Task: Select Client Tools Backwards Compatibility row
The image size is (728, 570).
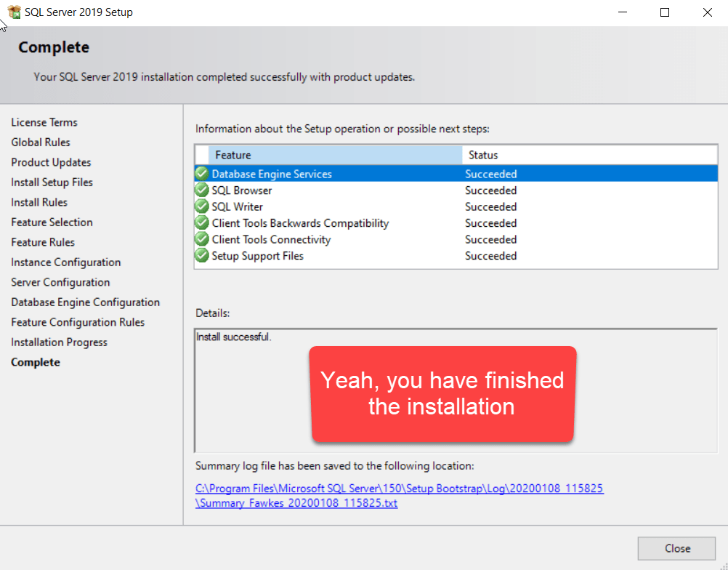Action: [456, 223]
